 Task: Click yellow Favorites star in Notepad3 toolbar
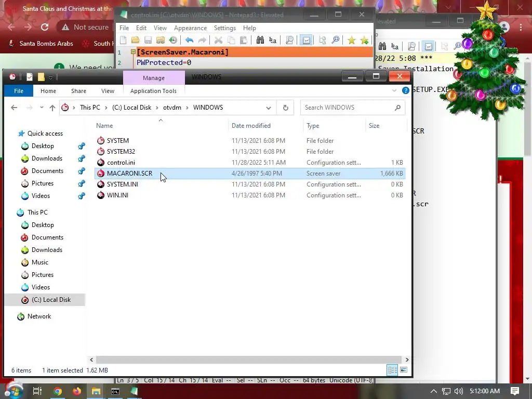352,40
